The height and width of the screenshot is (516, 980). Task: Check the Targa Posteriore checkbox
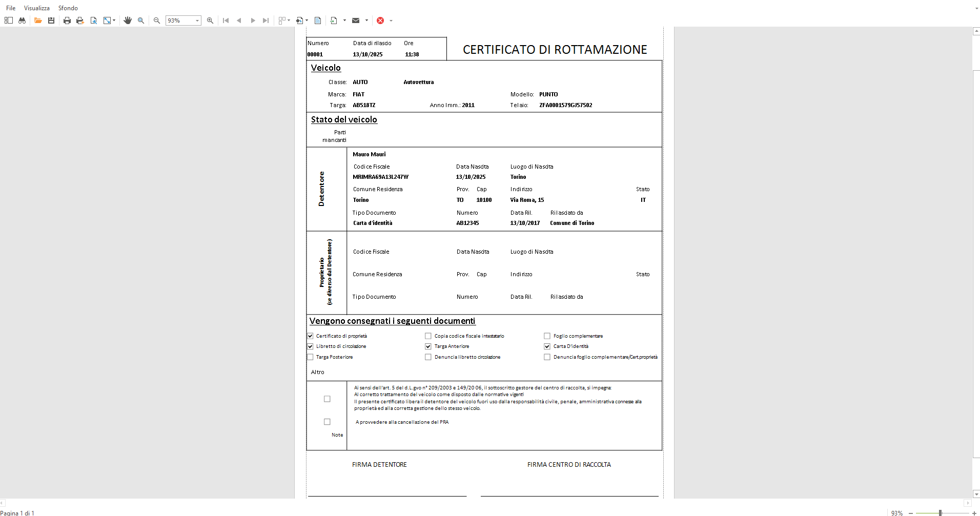310,357
